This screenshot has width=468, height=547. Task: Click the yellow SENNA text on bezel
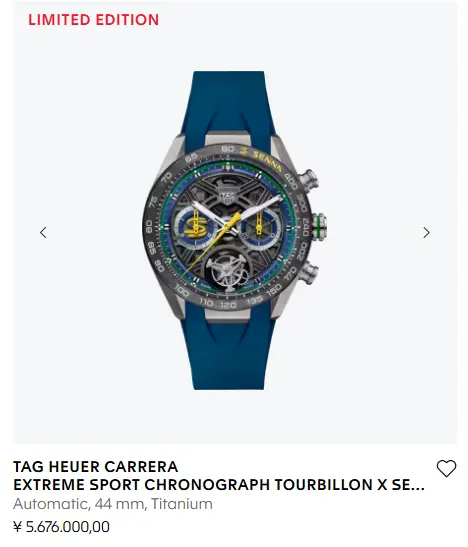(x=267, y=162)
